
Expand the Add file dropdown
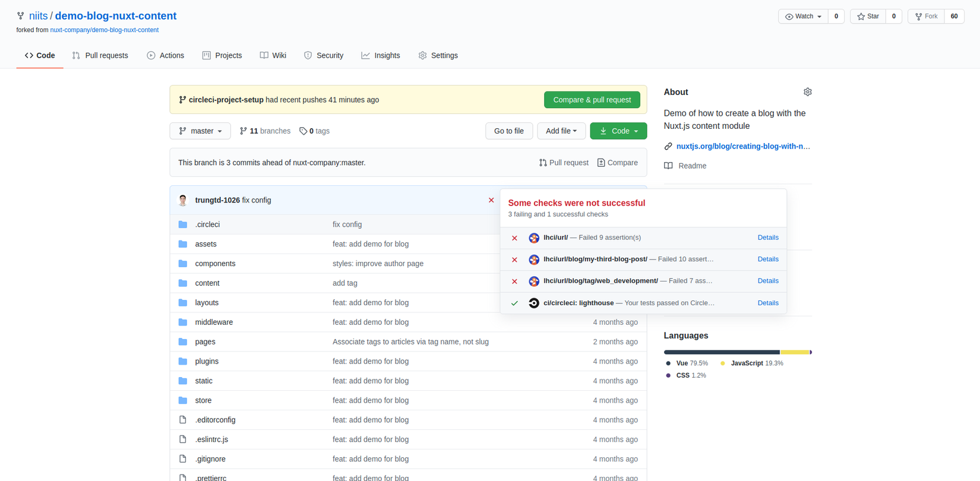[561, 131]
